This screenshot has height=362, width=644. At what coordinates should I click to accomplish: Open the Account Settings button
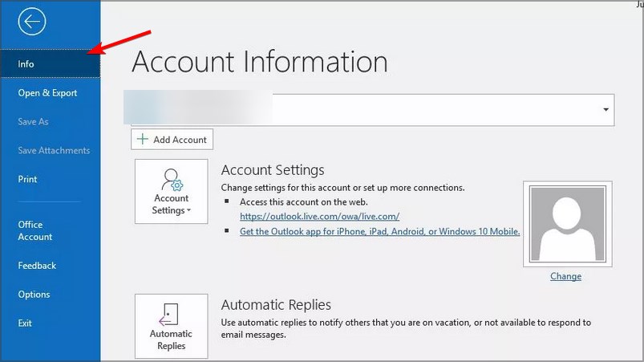tap(172, 192)
